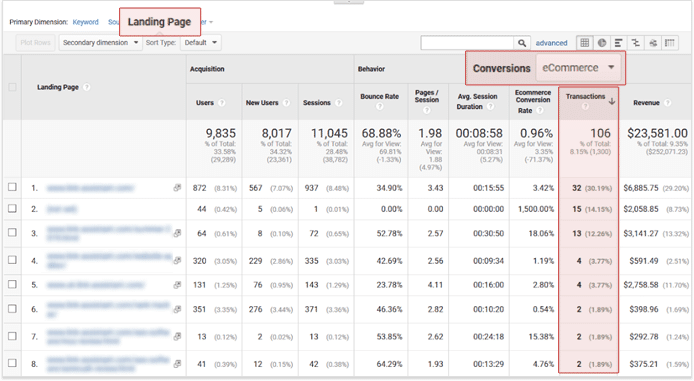The image size is (694, 381).
Task: Switch to the Percentage pie chart view
Action: (602, 43)
